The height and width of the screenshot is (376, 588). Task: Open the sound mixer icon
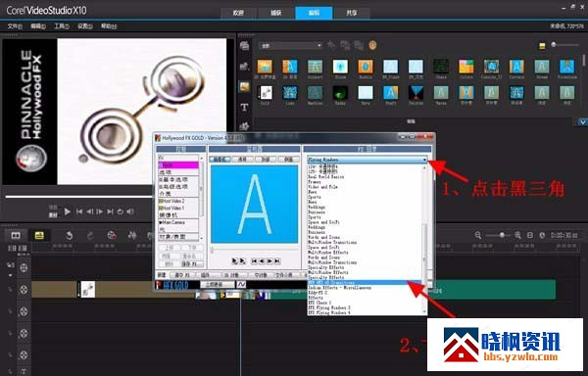click(x=132, y=236)
